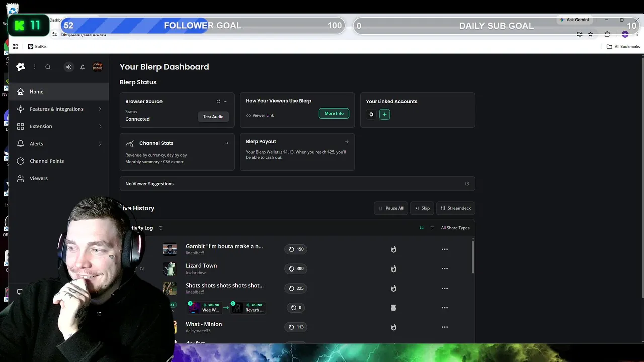
Task: Open the sidebar three-dot options menu
Action: [x=34, y=67]
